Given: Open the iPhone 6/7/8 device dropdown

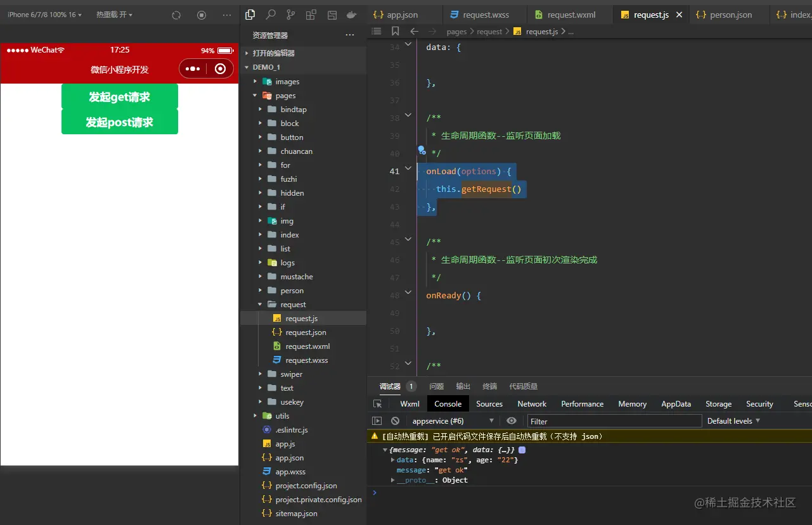Looking at the screenshot, I should 44,15.
